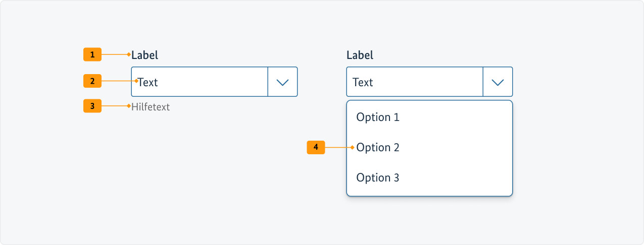Click the orange connector line beside badge 4
The height and width of the screenshot is (245, 644).
click(337, 147)
